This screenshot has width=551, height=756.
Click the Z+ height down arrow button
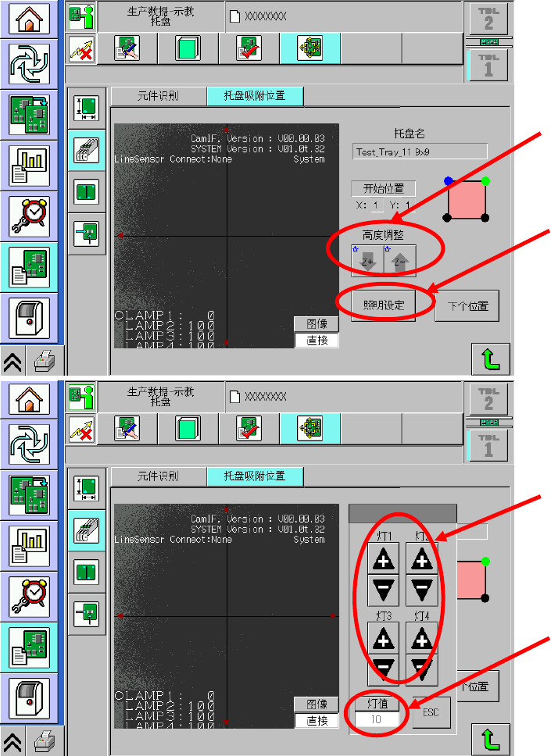pyautogui.click(x=367, y=261)
